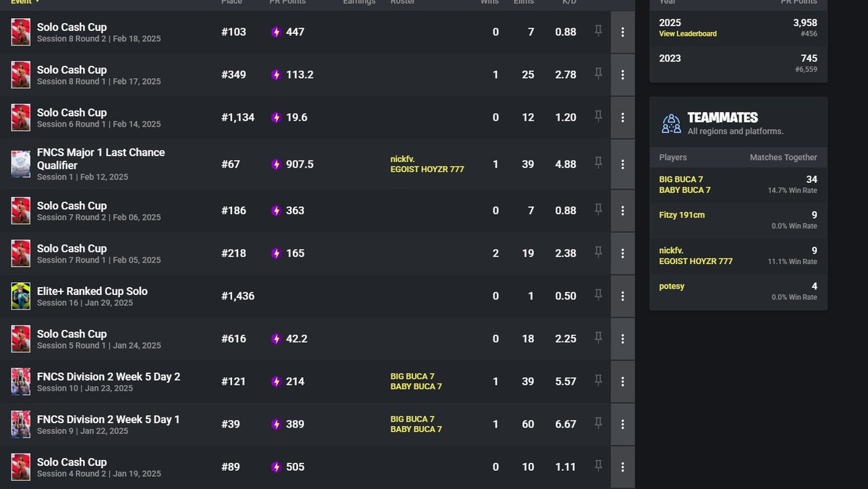Open options menu for Feb 17 Solo Cash Cup
This screenshot has width=868, height=489.
click(x=623, y=75)
